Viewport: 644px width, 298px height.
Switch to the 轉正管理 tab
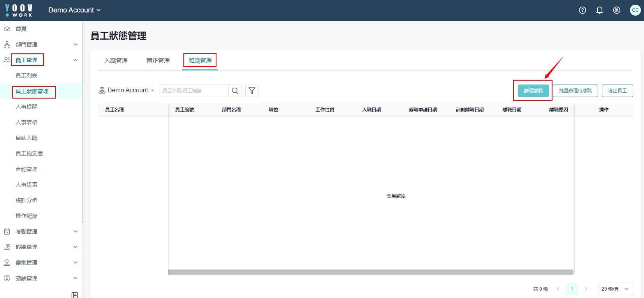[158, 61]
